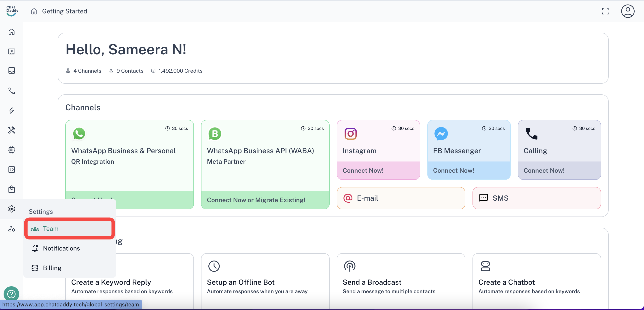Screen dimensions: 644x310
Task: Open the AI chip sidebar icon
Action: click(11, 150)
